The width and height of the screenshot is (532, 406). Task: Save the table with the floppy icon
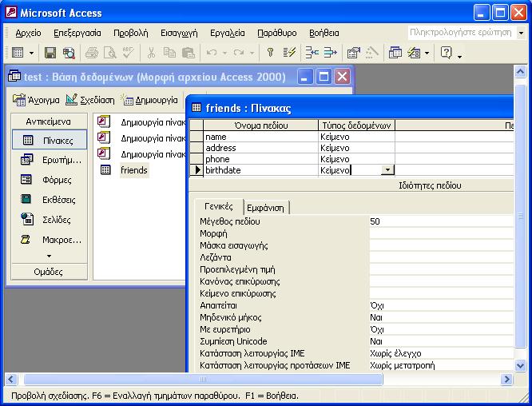50,53
